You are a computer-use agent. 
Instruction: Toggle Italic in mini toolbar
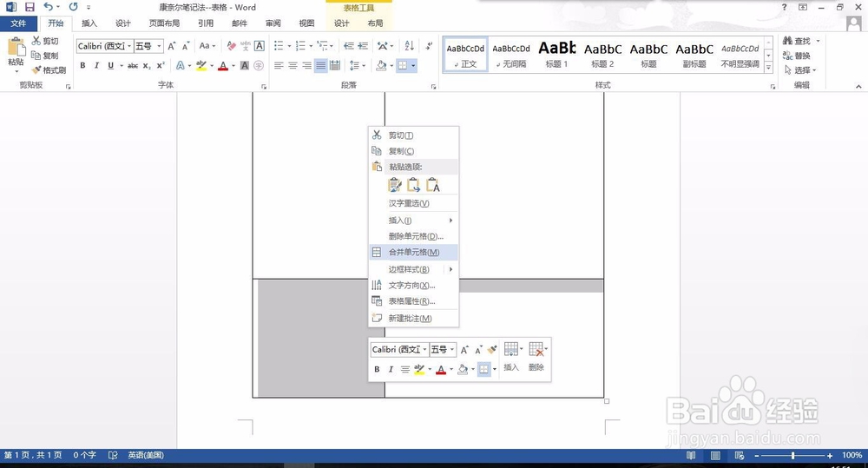click(x=391, y=369)
